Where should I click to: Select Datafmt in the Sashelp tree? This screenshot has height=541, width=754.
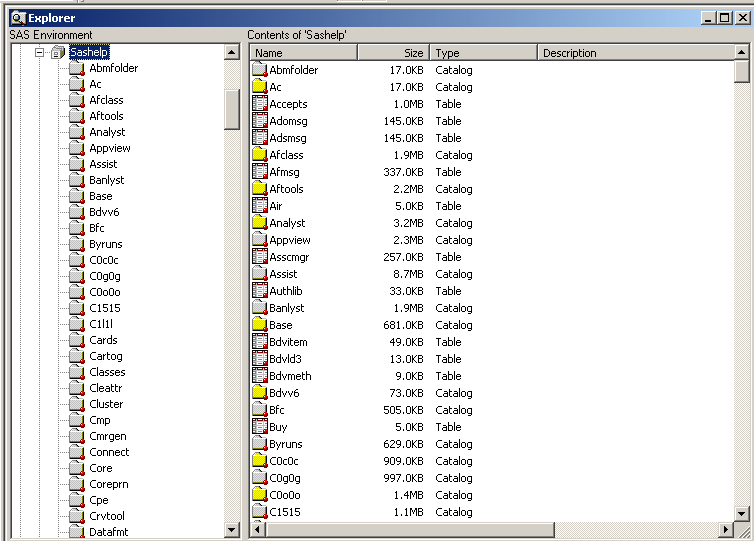tap(108, 532)
